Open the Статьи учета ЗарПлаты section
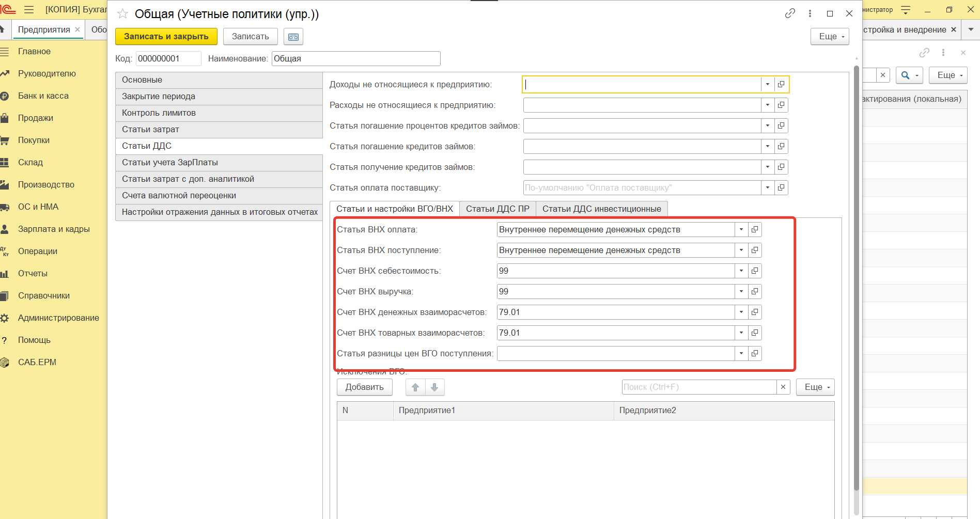Image resolution: width=980 pixels, height=519 pixels. click(x=219, y=163)
